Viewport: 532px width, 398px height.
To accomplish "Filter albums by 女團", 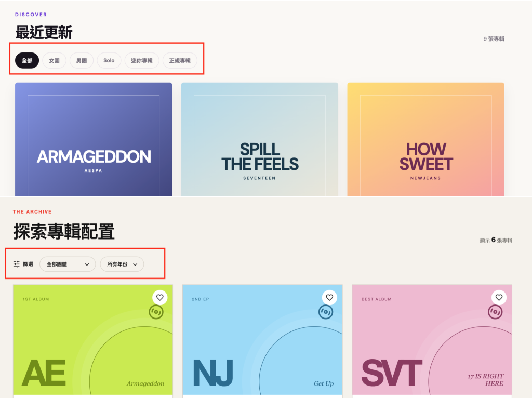I will [54, 60].
